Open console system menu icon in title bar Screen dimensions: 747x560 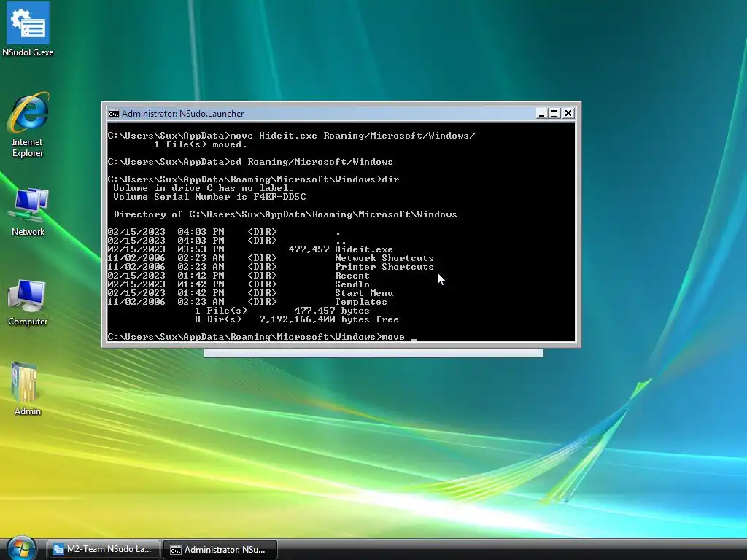[x=113, y=113]
